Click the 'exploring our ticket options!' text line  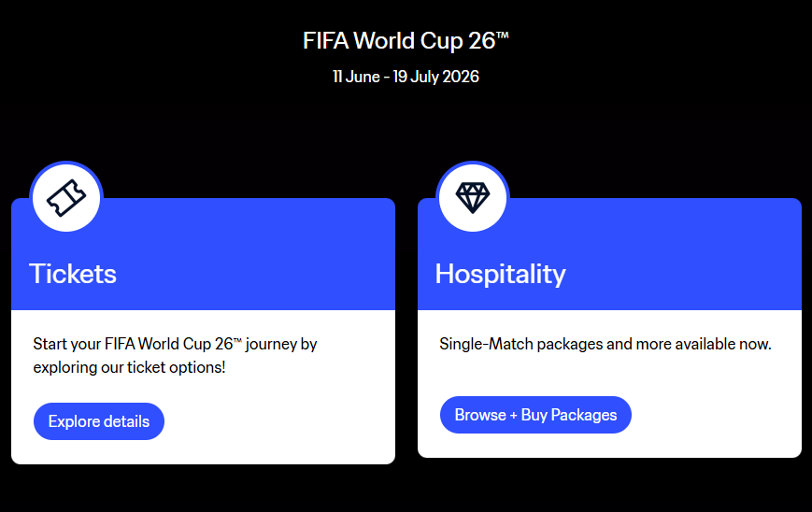pyautogui.click(x=129, y=367)
